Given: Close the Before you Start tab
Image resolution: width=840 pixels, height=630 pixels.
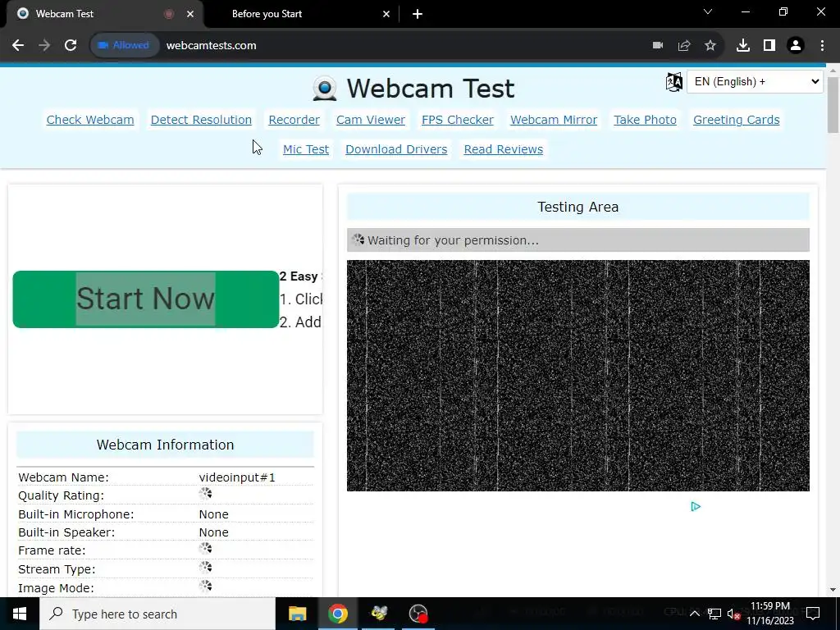Looking at the screenshot, I should tap(386, 15).
